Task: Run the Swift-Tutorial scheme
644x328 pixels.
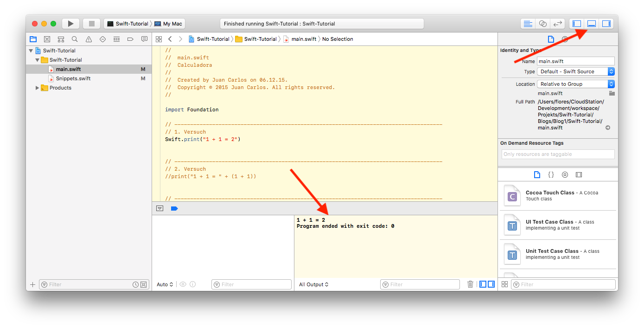Action: click(70, 23)
